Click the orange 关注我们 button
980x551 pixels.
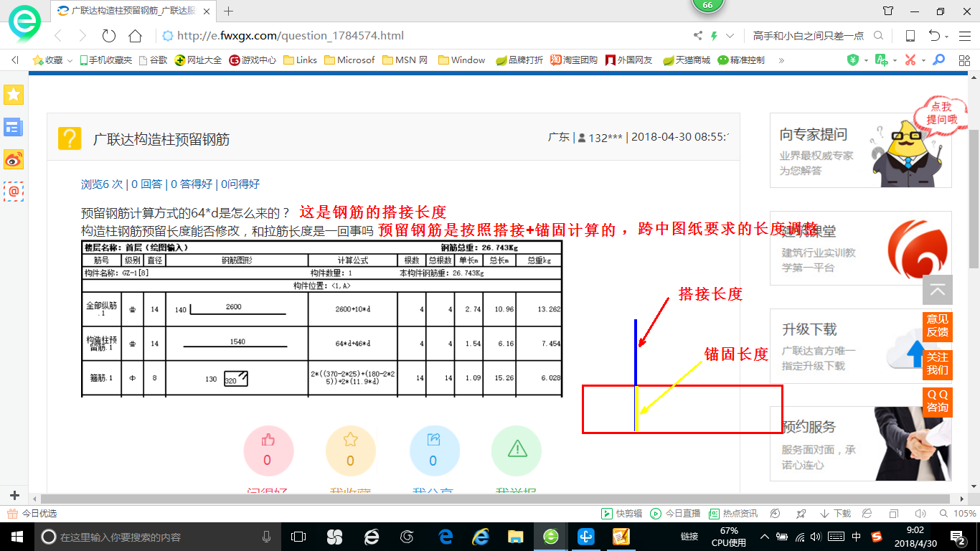point(938,364)
